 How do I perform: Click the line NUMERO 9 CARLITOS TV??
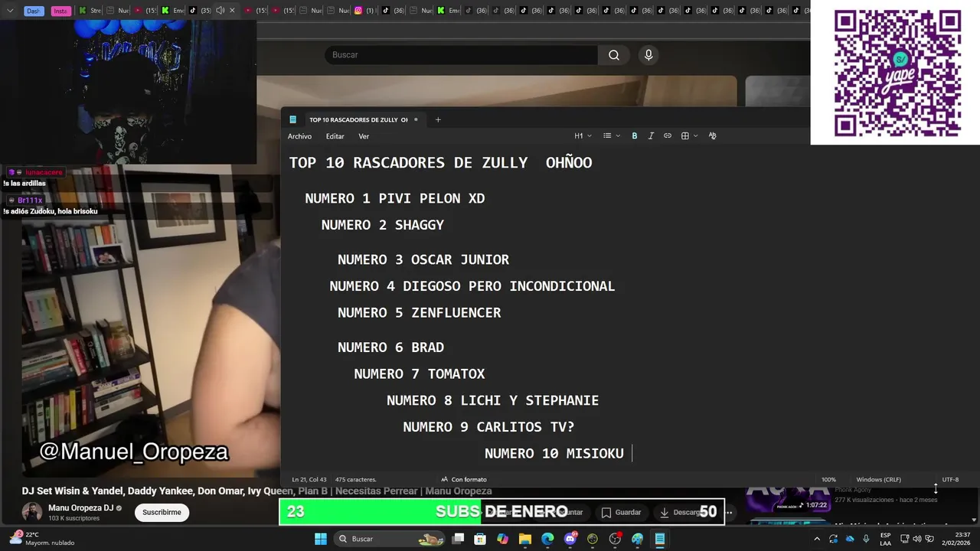pos(488,427)
